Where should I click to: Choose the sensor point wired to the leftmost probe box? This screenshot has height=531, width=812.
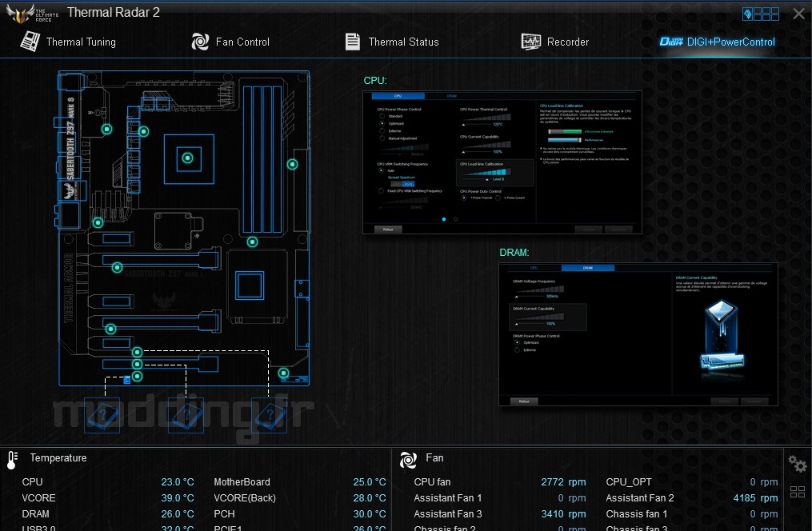pos(138,376)
